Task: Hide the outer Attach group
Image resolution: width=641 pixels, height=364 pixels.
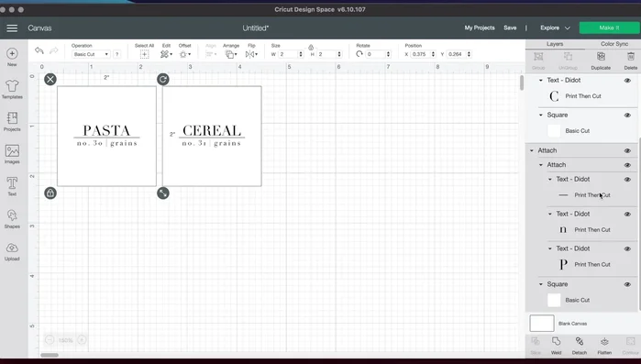Action: point(627,150)
